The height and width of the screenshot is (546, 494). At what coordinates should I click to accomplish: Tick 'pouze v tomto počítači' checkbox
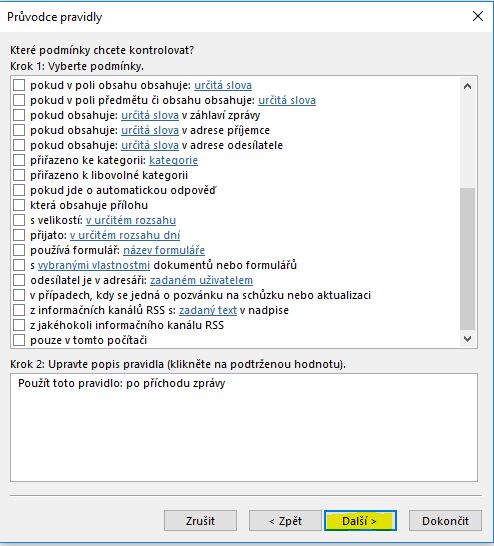(19, 340)
